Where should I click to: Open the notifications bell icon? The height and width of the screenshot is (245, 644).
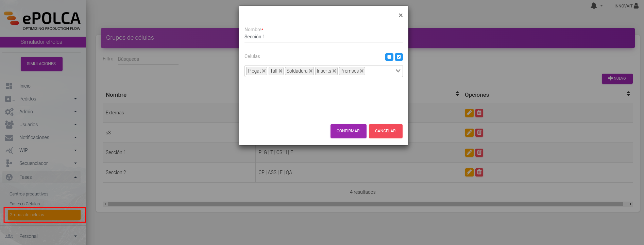594,6
